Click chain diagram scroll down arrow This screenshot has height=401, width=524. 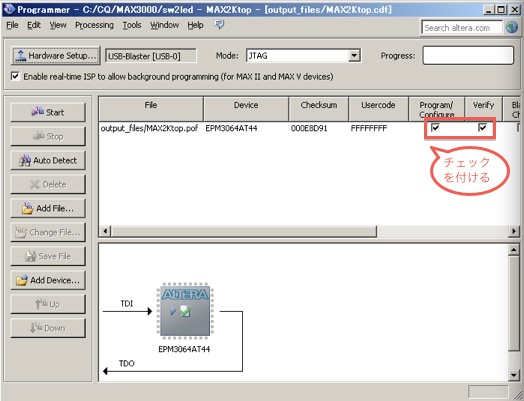[514, 375]
